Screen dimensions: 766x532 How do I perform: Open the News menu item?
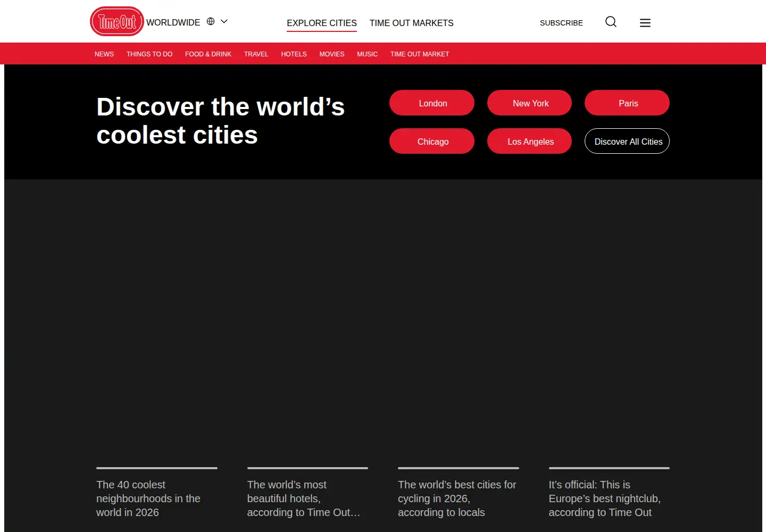(x=104, y=54)
